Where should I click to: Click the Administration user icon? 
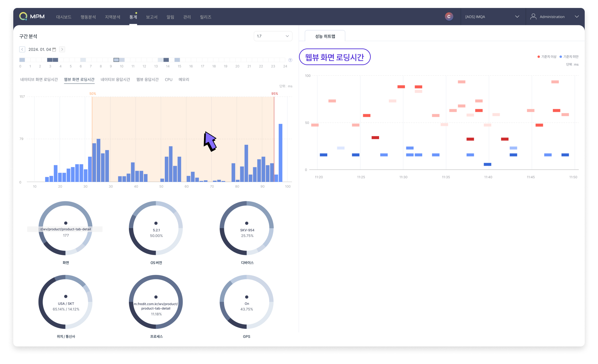[x=533, y=17]
